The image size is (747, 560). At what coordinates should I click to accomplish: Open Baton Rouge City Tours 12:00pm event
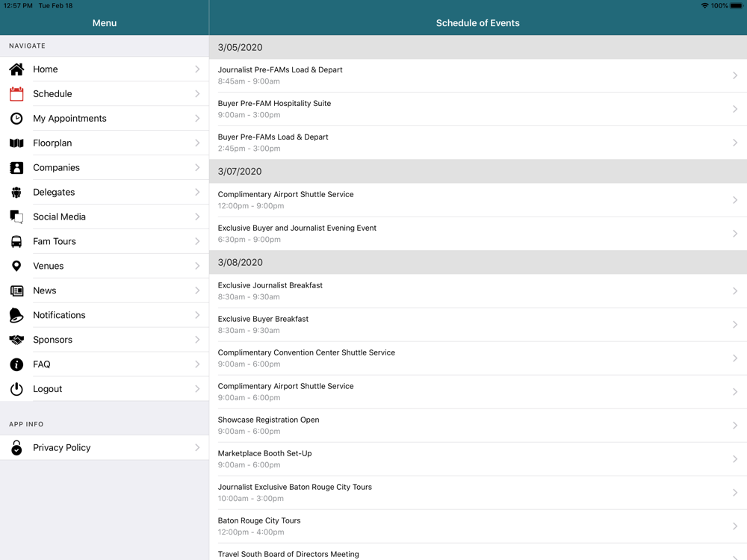(478, 526)
